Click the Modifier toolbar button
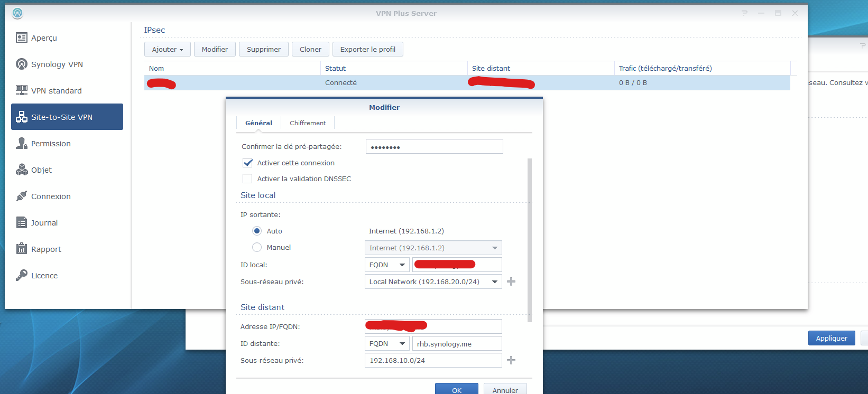Screen dimensions: 868x394 (x=215, y=49)
